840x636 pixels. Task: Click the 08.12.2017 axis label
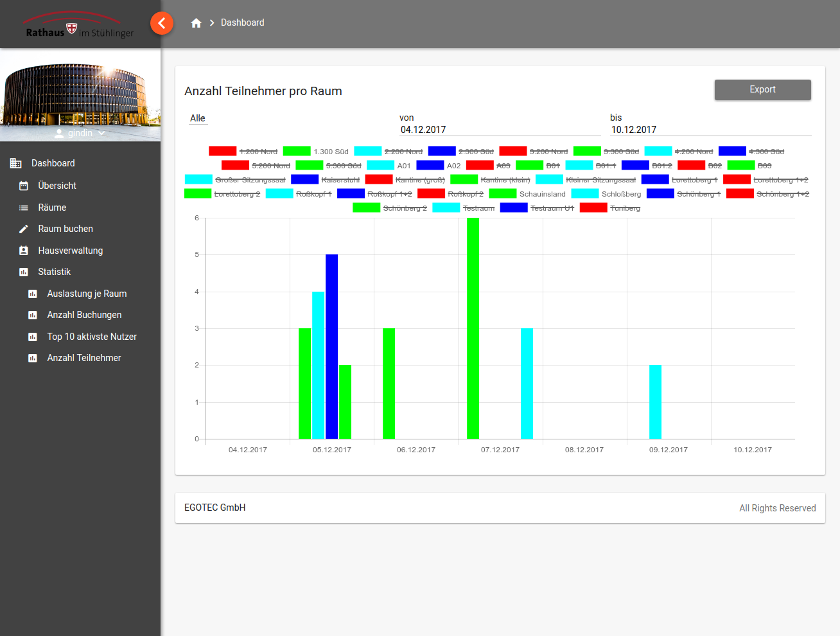click(584, 450)
